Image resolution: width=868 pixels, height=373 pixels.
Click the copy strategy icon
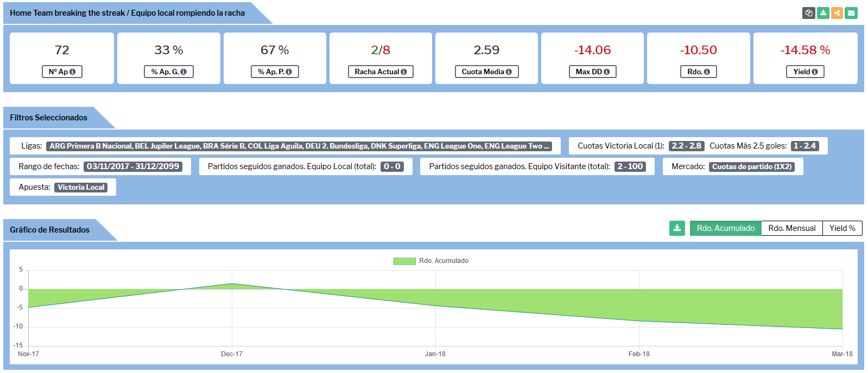click(x=809, y=13)
